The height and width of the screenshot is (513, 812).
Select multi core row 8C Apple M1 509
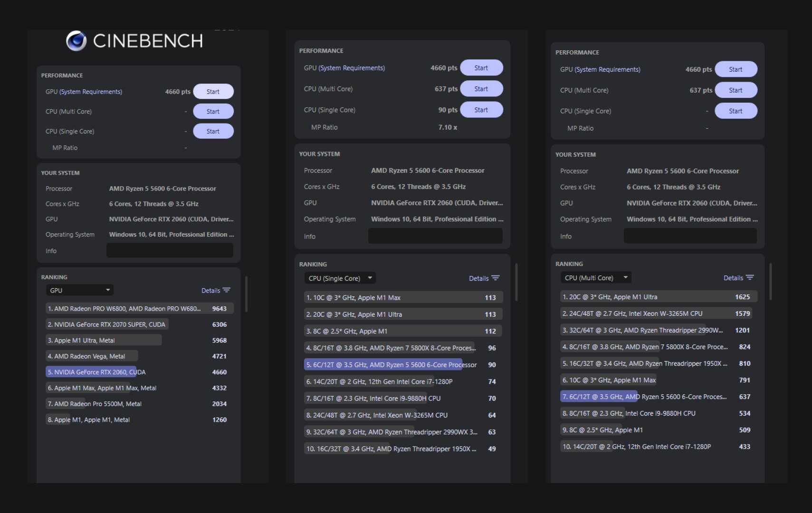[659, 430]
